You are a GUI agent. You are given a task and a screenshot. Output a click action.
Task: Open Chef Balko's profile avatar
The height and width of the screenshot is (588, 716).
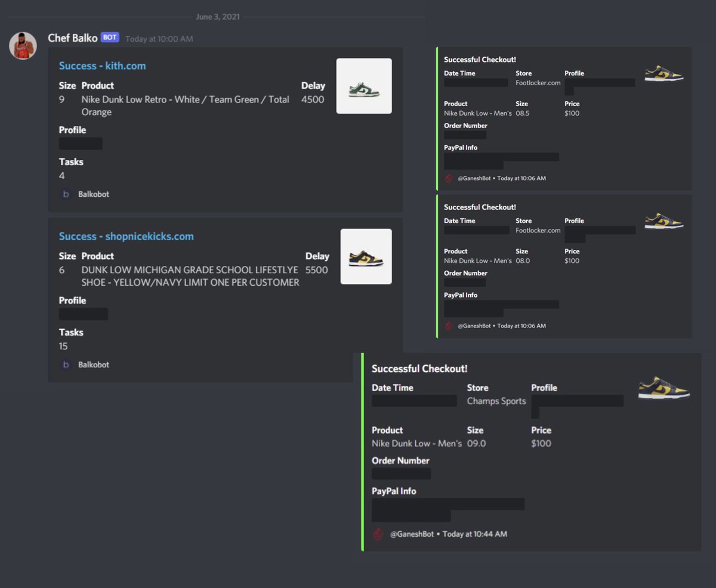pyautogui.click(x=23, y=46)
